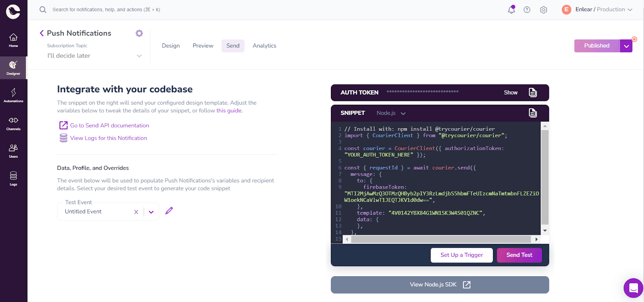Screen dimensions: 644x302
Task: Open Go to Send API documentation link
Action: pyautogui.click(x=109, y=125)
